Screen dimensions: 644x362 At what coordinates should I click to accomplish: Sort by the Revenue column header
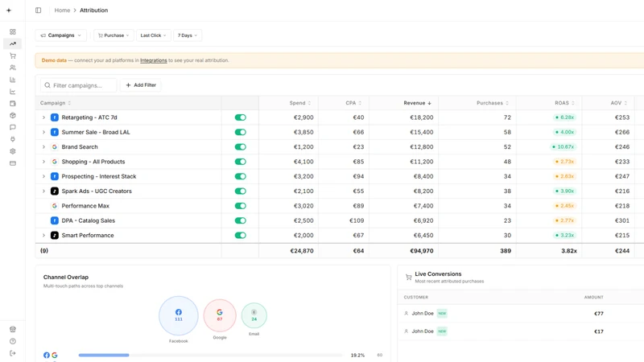(x=417, y=103)
